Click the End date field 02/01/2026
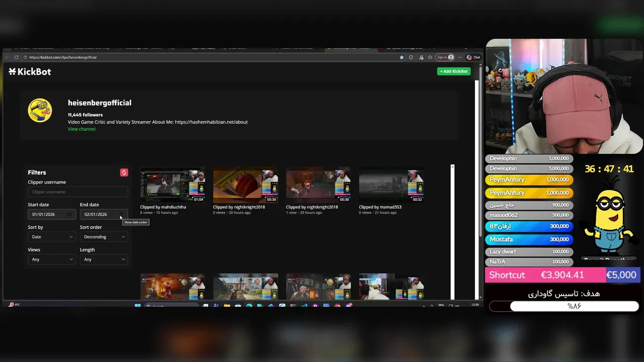644x362 pixels. [104, 214]
